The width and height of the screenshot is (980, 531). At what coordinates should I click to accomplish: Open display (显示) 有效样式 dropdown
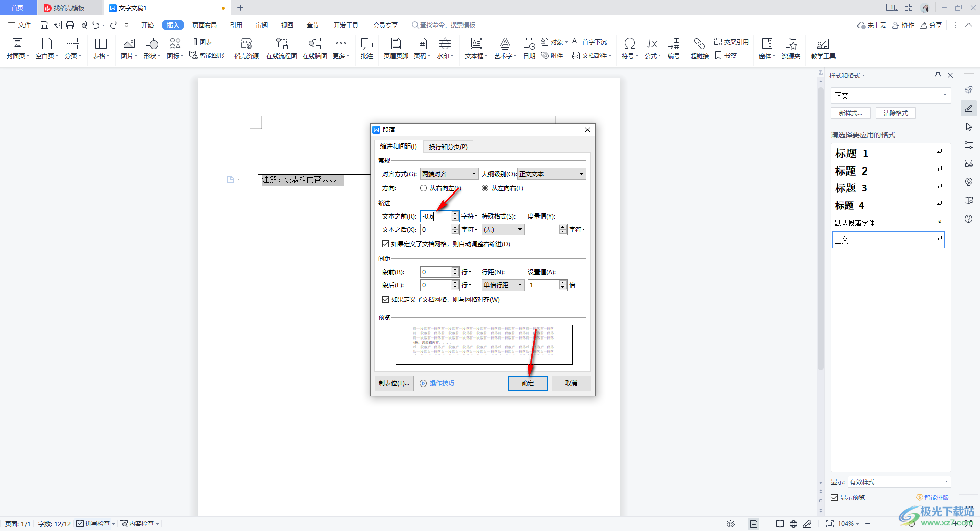pyautogui.click(x=899, y=482)
